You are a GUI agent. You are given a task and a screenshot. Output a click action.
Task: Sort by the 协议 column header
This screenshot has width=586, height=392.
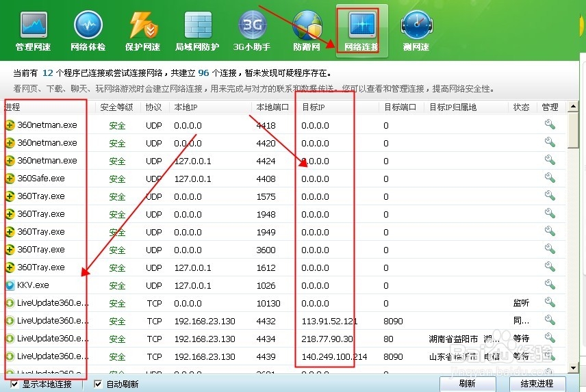tap(154, 107)
